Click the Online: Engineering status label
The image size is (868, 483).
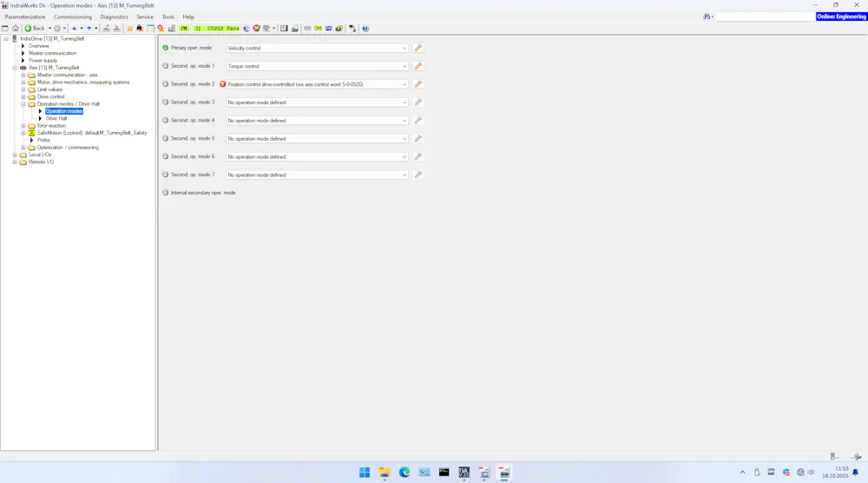(841, 17)
